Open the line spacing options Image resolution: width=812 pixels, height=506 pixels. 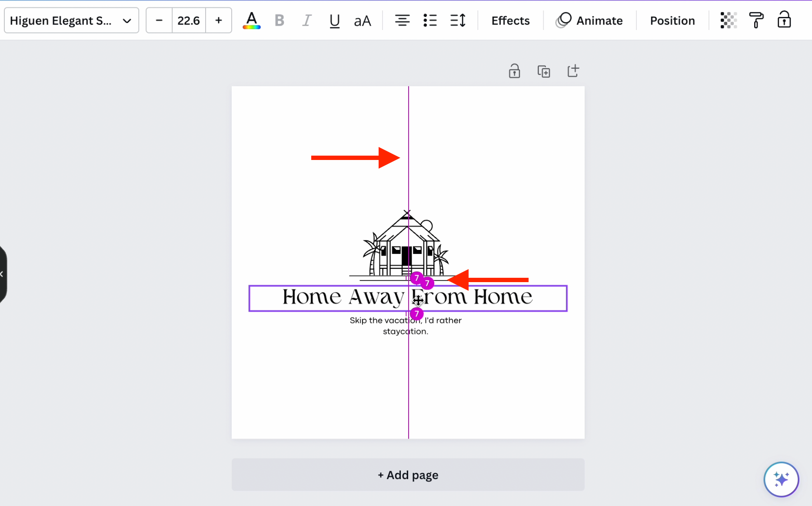tap(458, 20)
